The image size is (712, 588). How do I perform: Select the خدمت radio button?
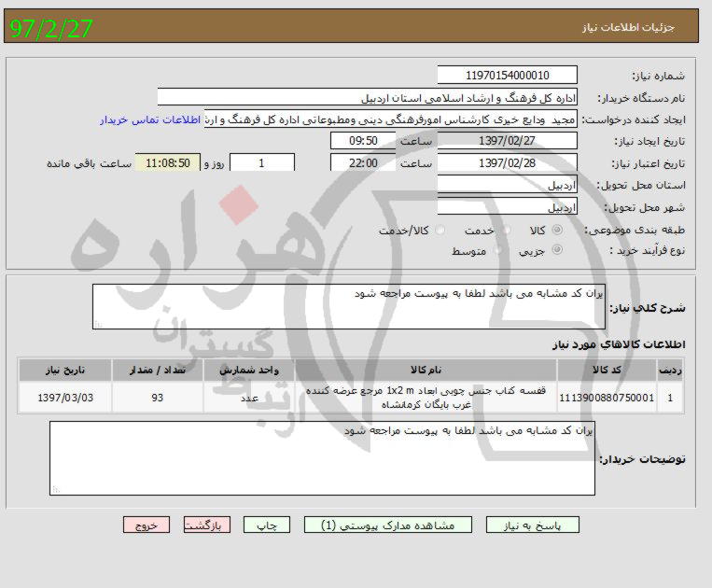tap(508, 231)
